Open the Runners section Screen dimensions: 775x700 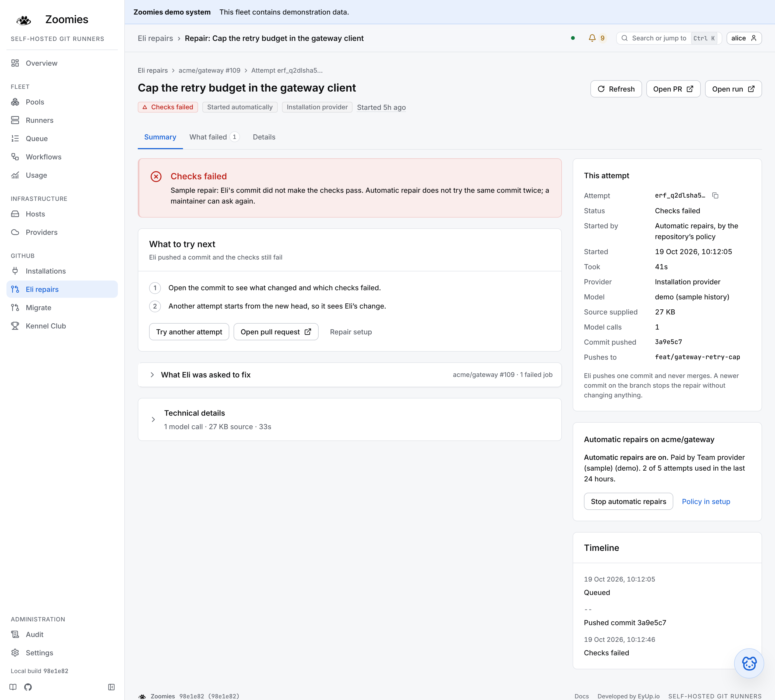click(62, 120)
